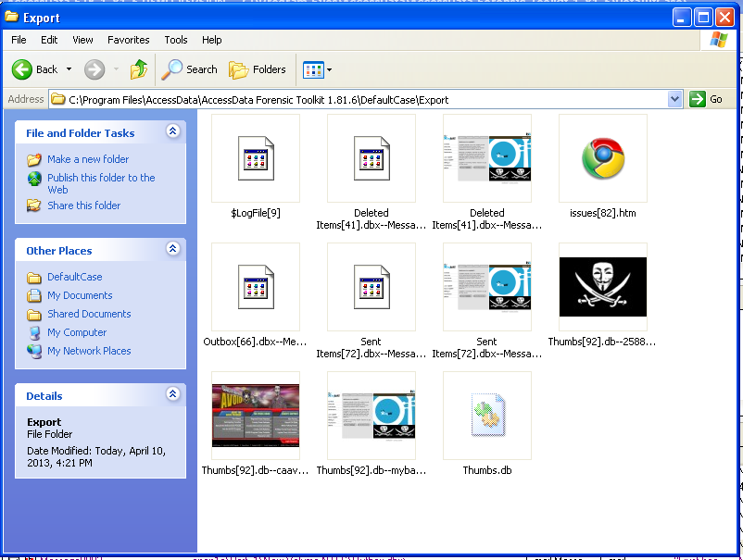The width and height of the screenshot is (743, 560).
Task: Select the Guy Fawkes pirate flag thumbnail
Action: click(x=603, y=287)
